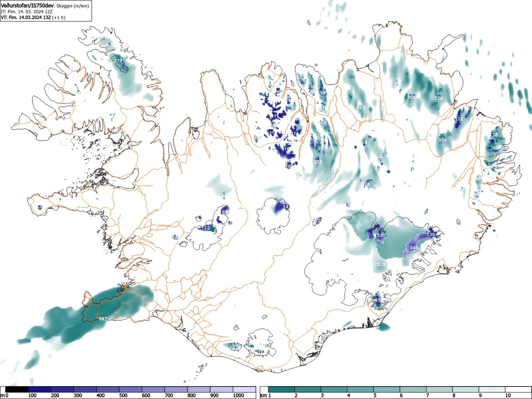The width and height of the screenshot is (532, 399).
Task: Click the '10' label on the km legend
Action: pyautogui.click(x=508, y=396)
